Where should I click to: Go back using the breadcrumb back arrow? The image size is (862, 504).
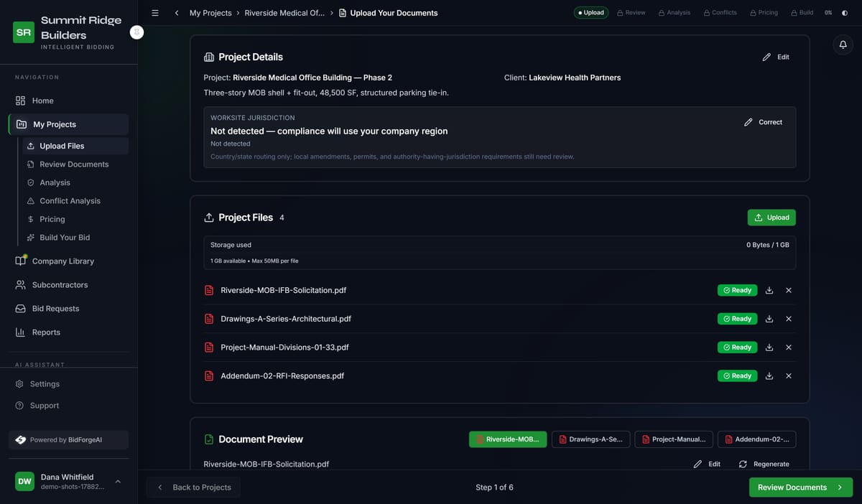click(x=177, y=13)
